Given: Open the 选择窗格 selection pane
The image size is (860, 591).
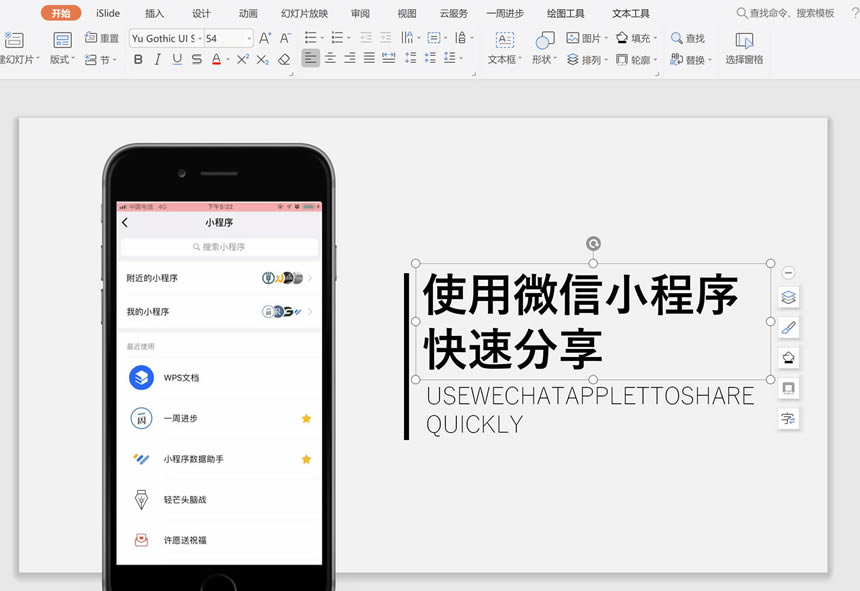Looking at the screenshot, I should coord(744,48).
